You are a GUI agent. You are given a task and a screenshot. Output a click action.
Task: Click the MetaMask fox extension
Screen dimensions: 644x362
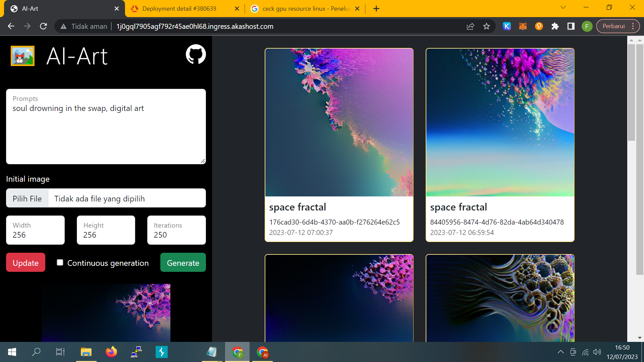(523, 26)
